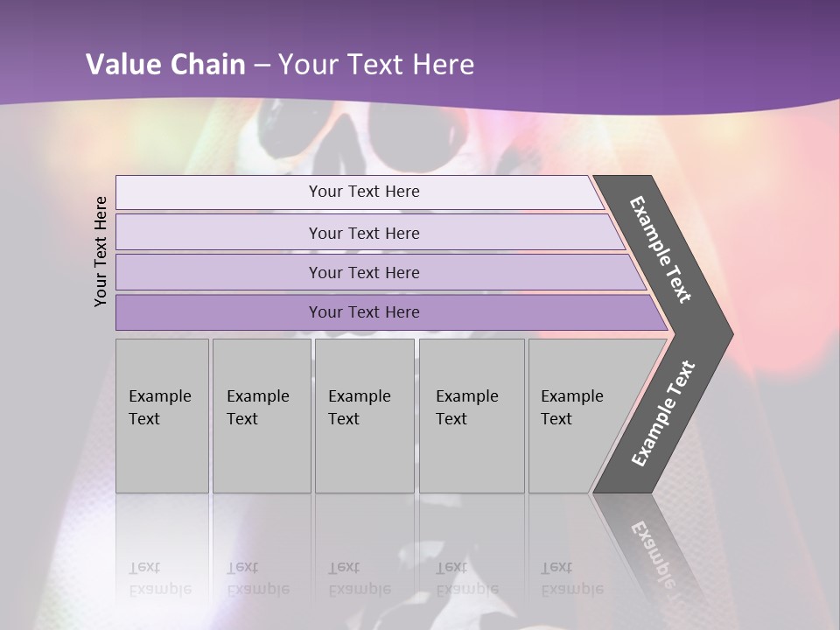Viewport: 840px width, 630px height.
Task: Select the middle gray "Example Text" box
Action: pos(364,416)
